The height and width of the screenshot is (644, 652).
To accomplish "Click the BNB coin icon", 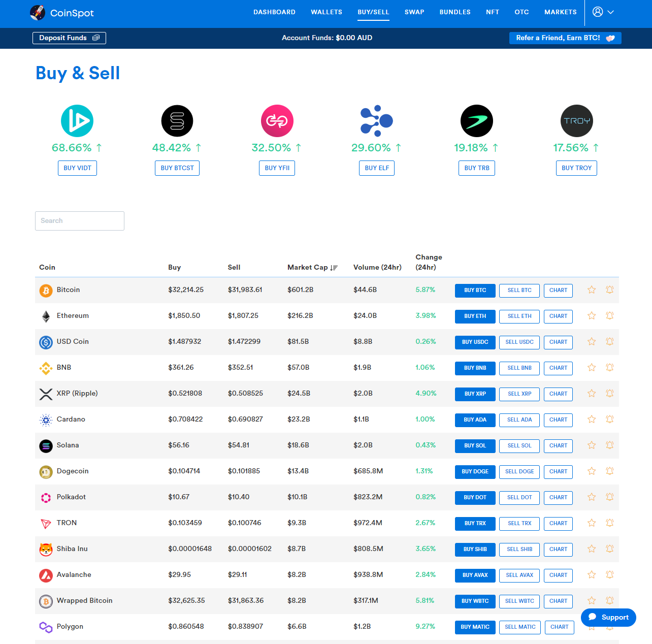I will [46, 368].
